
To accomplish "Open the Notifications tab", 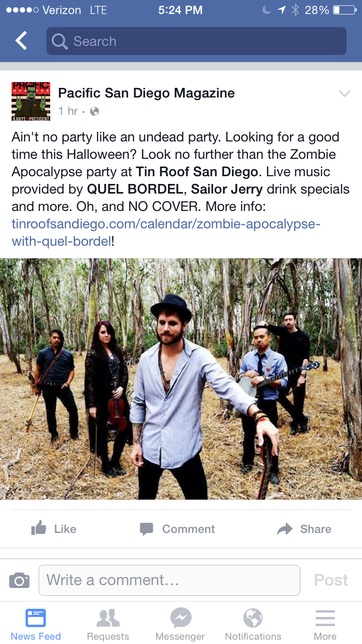I will point(253,625).
